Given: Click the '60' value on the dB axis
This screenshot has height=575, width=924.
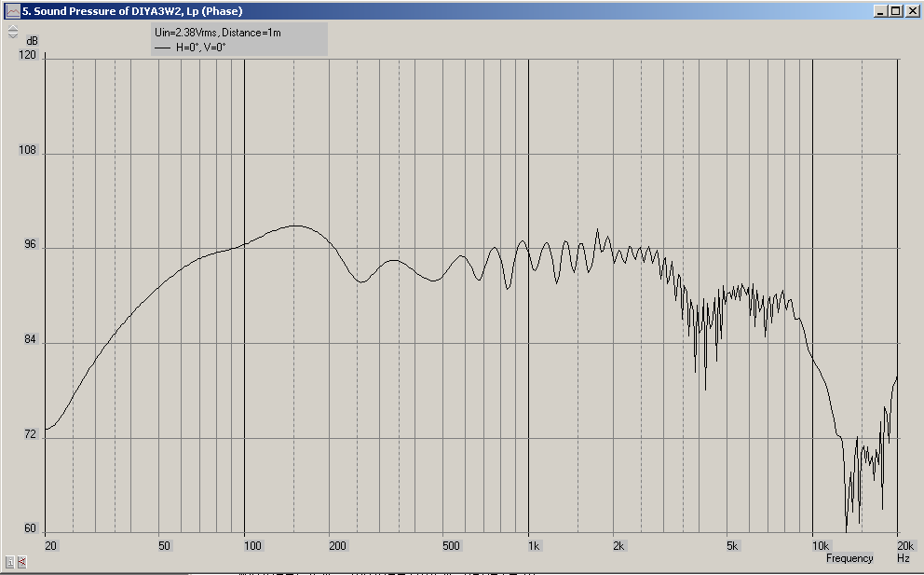Looking at the screenshot, I should point(30,529).
